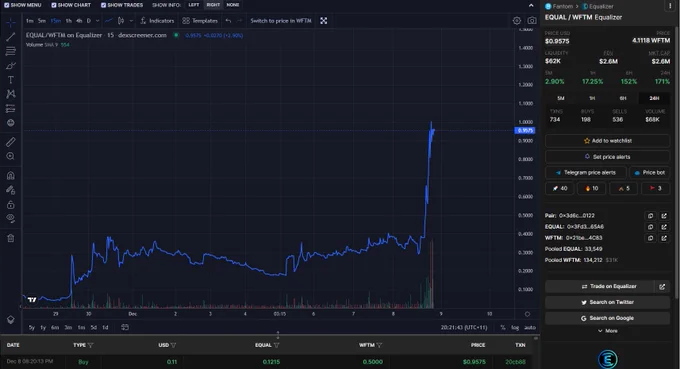Image resolution: width=680 pixels, height=369 pixels.
Task: Open the three-dot options menu
Action: click(670, 6)
